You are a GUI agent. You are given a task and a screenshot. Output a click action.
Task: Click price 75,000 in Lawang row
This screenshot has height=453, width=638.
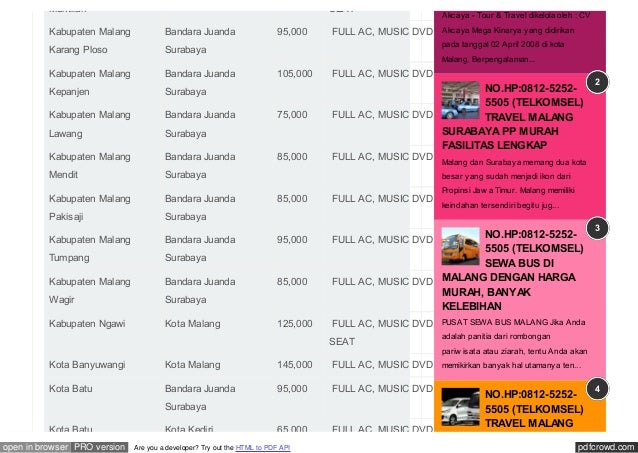[x=292, y=115]
